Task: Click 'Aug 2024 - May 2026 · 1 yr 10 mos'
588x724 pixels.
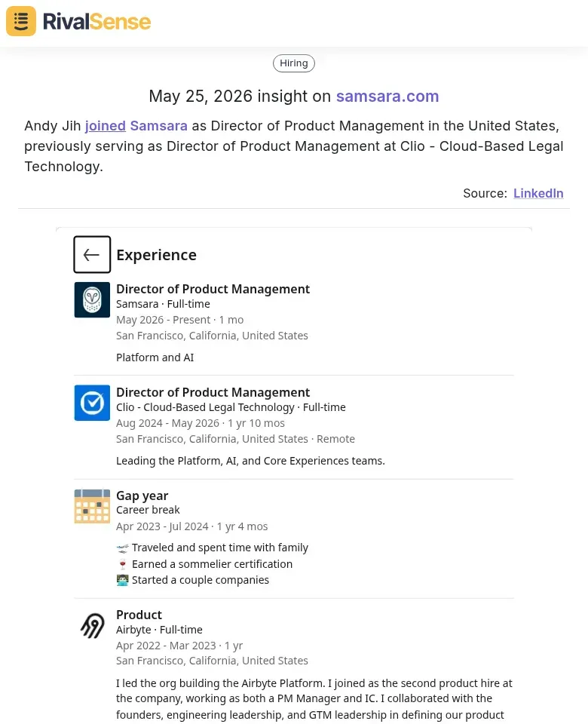Action: (201, 423)
